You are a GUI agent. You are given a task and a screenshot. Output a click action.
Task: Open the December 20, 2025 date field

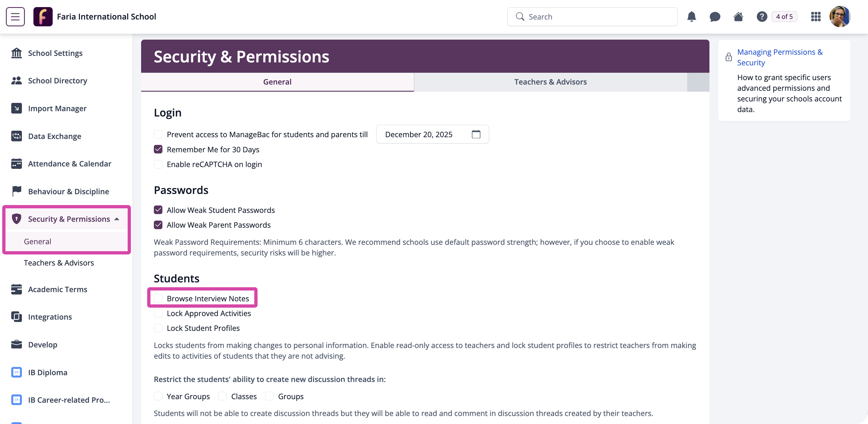click(432, 134)
